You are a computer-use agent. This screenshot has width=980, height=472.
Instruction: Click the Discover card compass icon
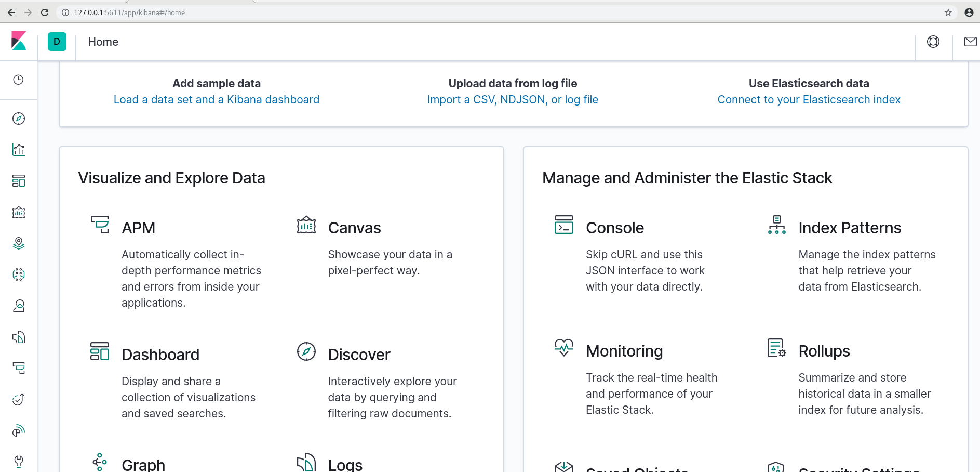point(306,351)
